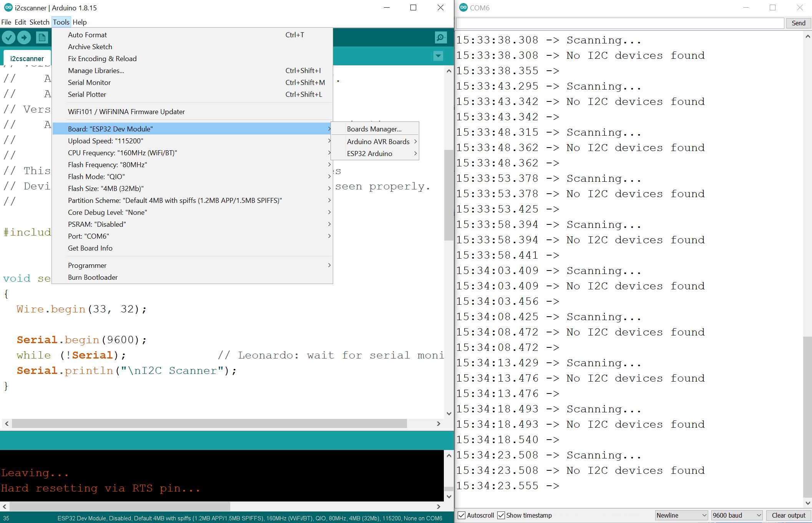This screenshot has height=523, width=812.
Task: Choose Archive Sketch
Action: click(x=192, y=47)
